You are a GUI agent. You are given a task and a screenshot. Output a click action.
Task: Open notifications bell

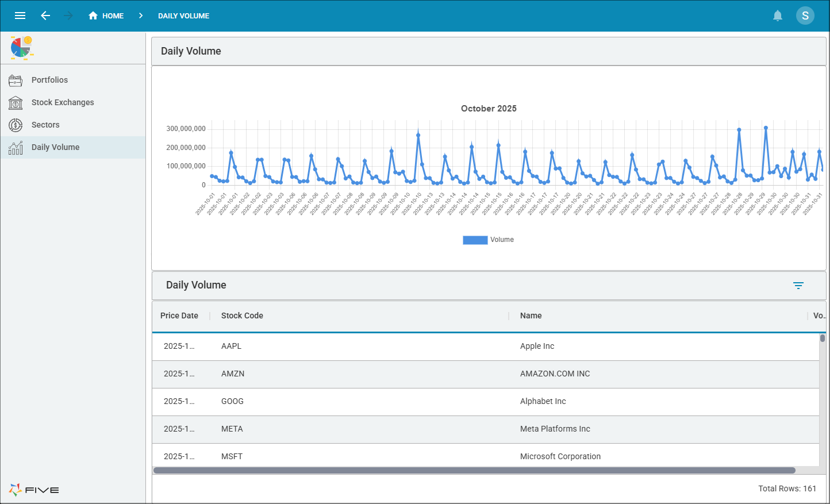click(x=778, y=16)
